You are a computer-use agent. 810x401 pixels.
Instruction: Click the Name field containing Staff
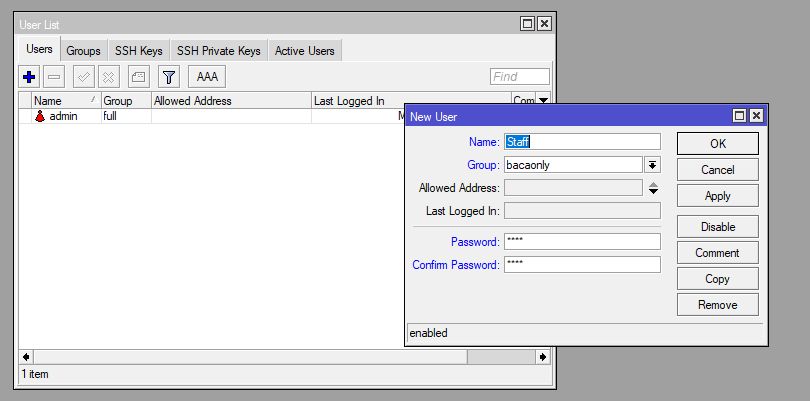click(x=582, y=142)
